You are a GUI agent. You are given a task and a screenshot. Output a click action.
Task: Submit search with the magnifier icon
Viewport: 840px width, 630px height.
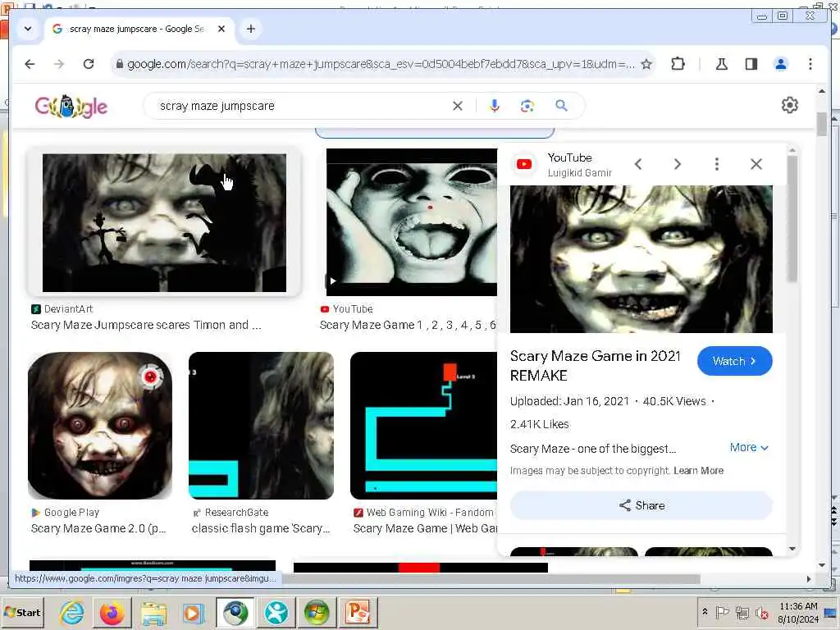coord(561,106)
